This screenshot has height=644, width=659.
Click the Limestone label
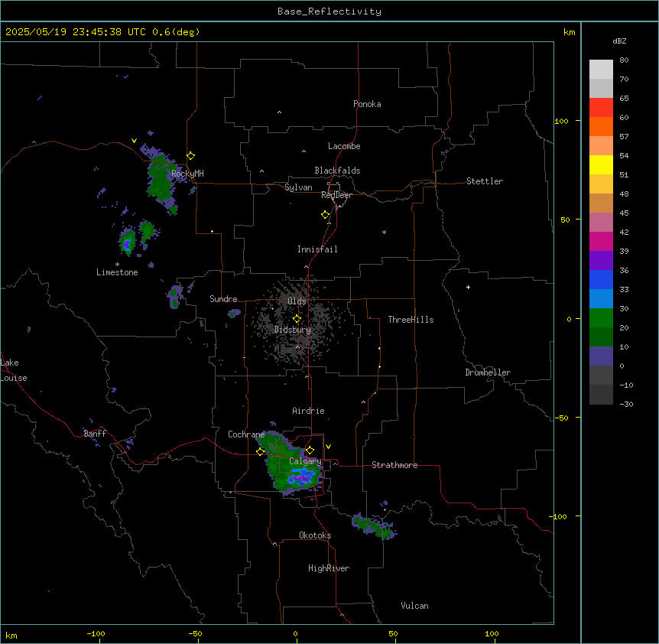pyautogui.click(x=117, y=272)
